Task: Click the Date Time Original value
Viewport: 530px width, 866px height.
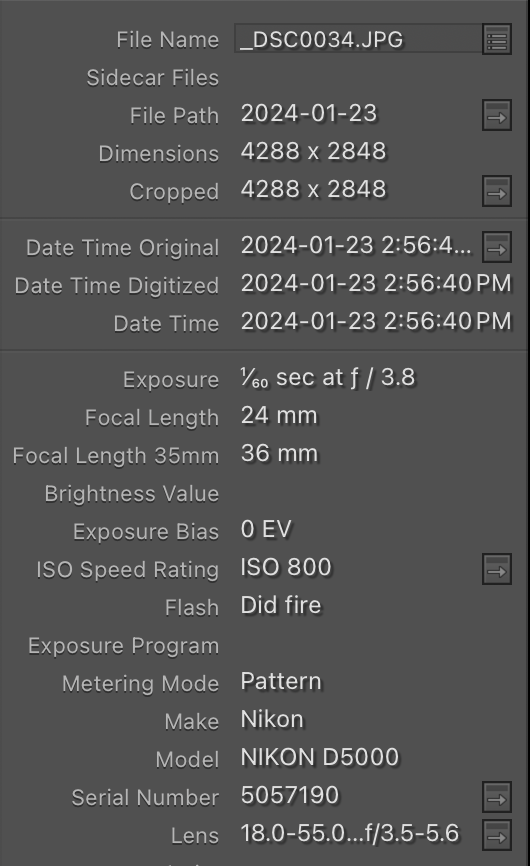Action: pos(356,246)
